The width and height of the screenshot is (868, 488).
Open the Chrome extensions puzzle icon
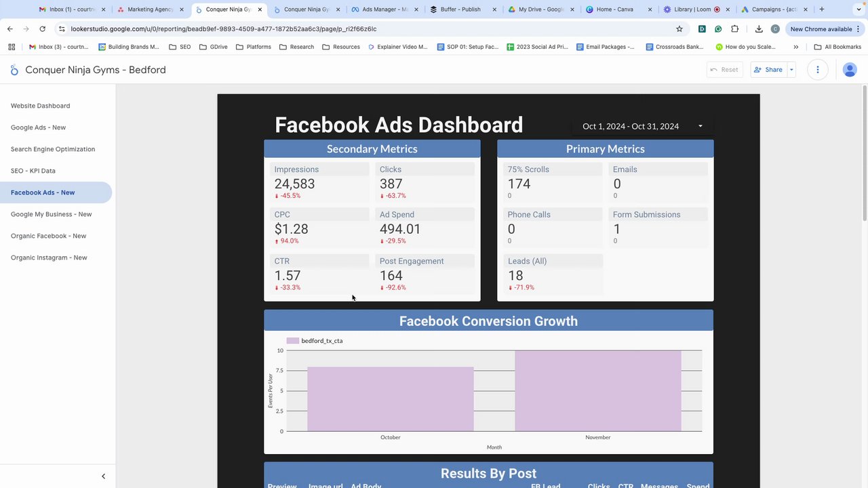(x=735, y=29)
